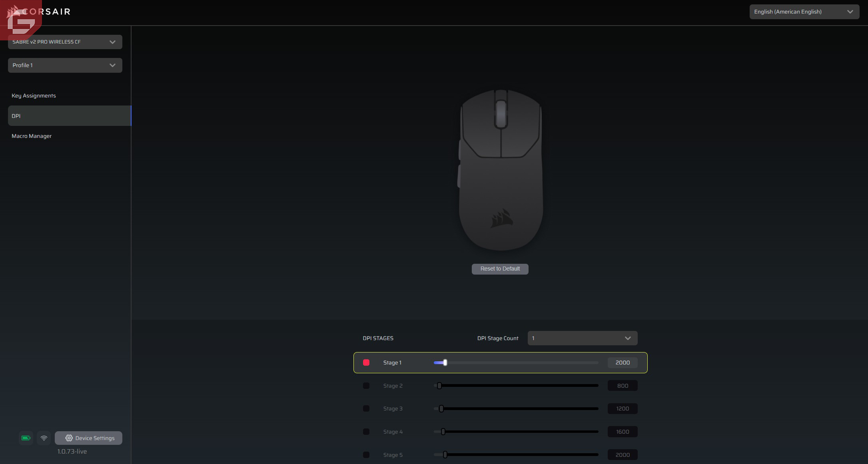
Task: Click the Reset to Default button
Action: (500, 269)
